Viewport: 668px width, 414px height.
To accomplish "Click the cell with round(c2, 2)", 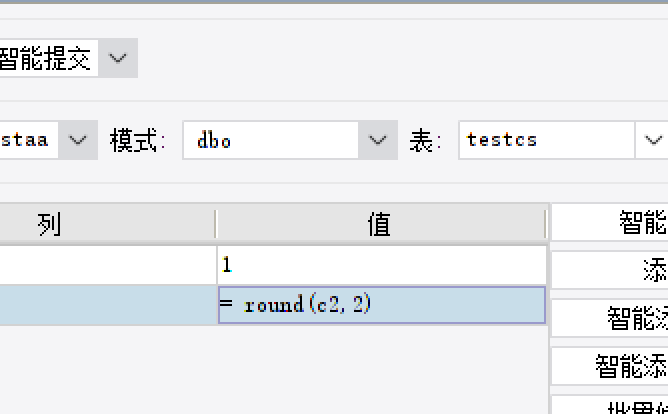I will coord(382,305).
